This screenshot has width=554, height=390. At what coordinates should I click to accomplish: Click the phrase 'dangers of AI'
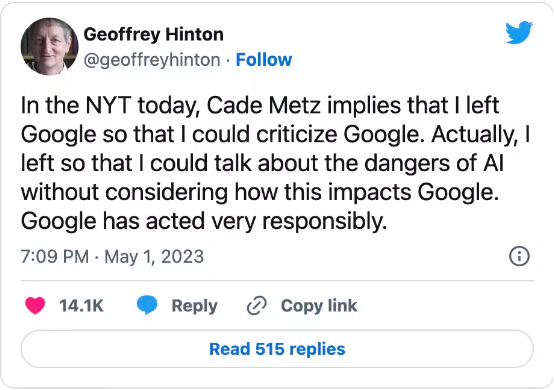tap(434, 163)
